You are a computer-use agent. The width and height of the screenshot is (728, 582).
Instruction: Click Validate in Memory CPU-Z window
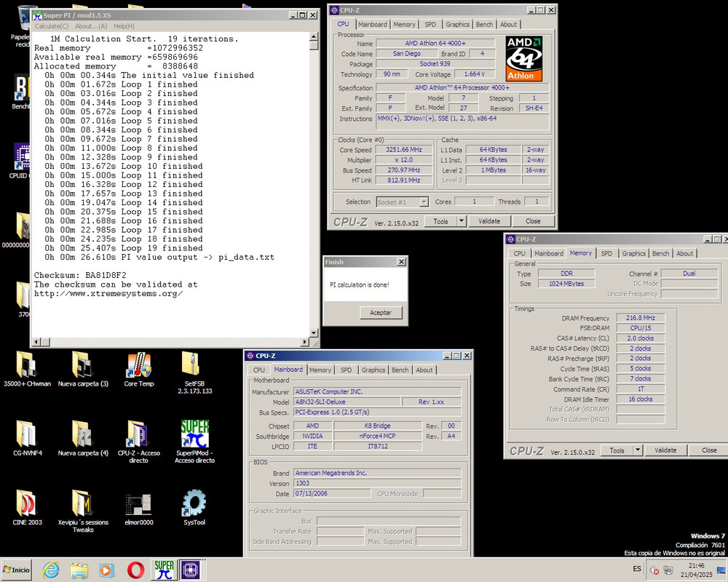665,450
